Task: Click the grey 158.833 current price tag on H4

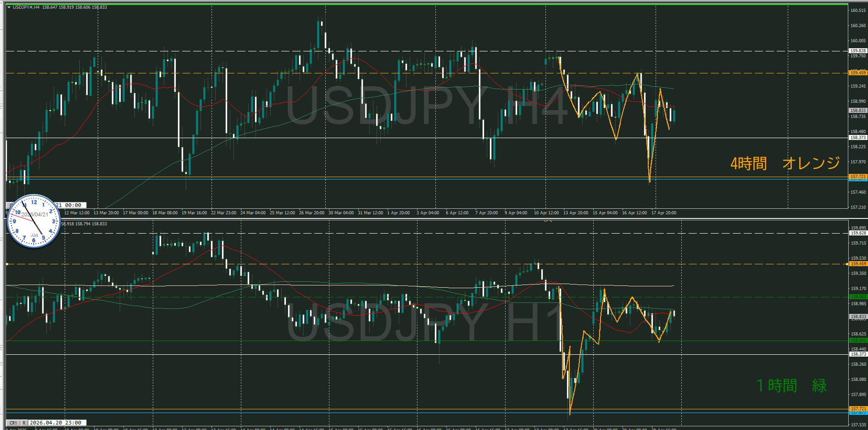Action: click(857, 111)
